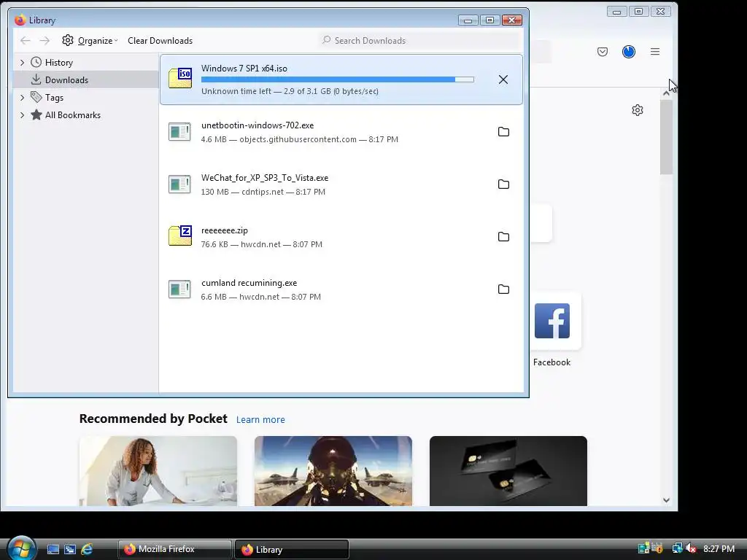Screen dimensions: 747x560
Task: Click the muted volume tray icon
Action: click(692, 548)
